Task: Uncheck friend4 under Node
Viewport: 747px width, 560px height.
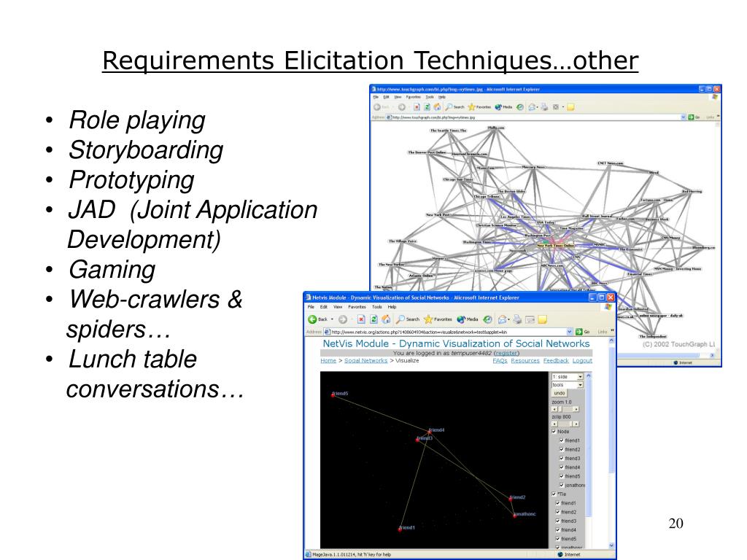Action: [x=562, y=467]
